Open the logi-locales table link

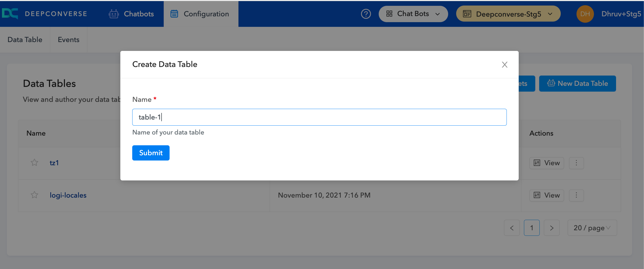pos(68,195)
